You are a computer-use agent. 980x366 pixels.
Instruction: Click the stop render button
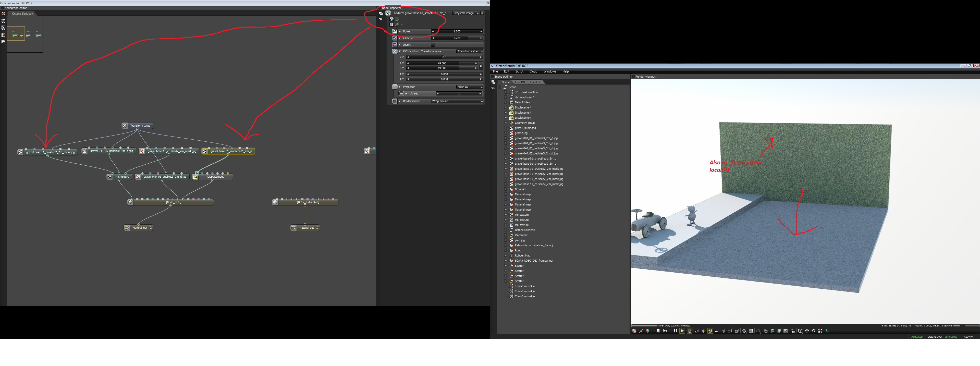tap(658, 331)
